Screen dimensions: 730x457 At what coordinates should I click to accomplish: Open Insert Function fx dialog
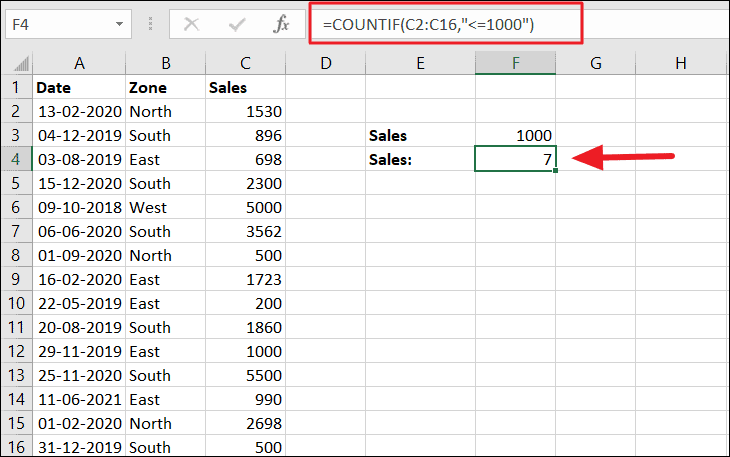(x=281, y=24)
